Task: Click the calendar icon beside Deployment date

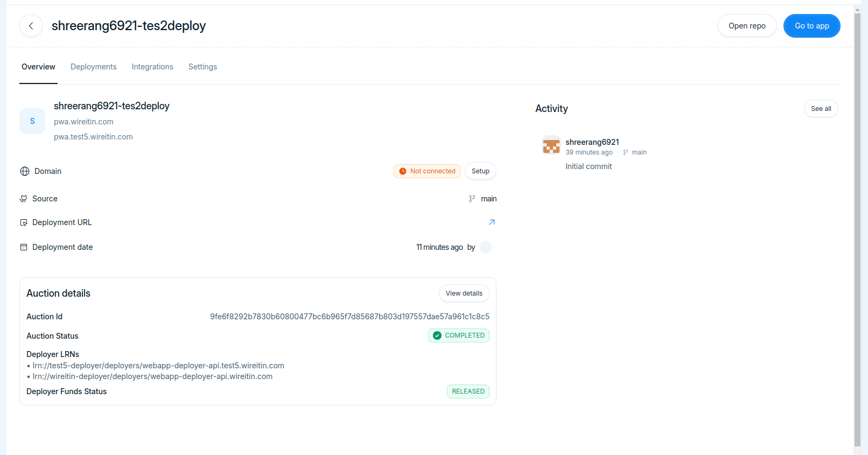Action: point(24,247)
